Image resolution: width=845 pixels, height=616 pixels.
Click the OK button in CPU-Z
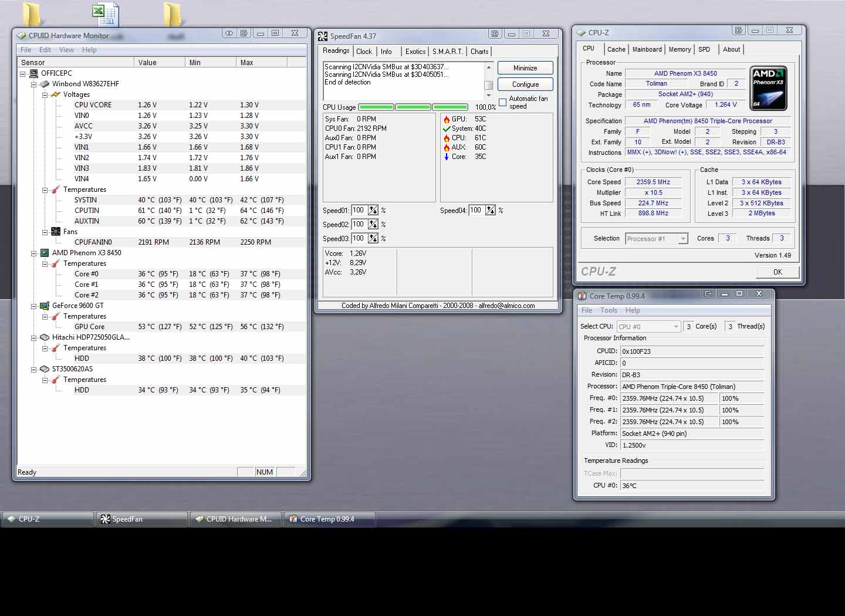coord(778,272)
